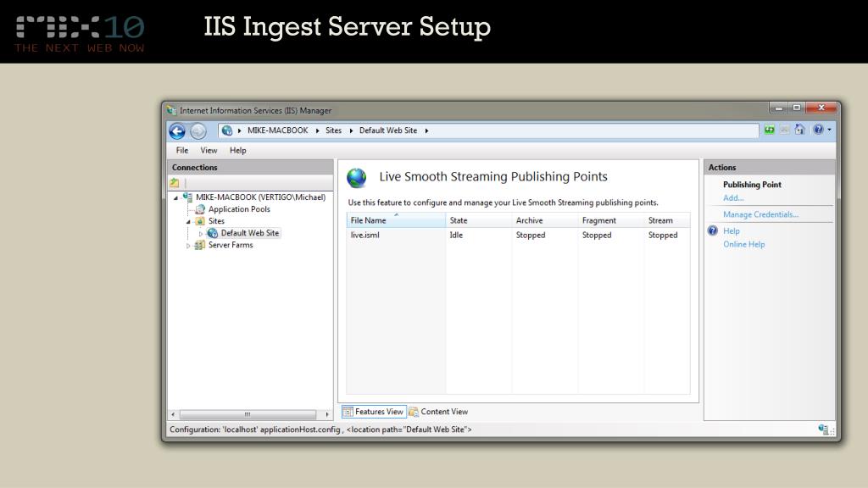This screenshot has height=488, width=868.
Task: Sort by State column header
Action: click(x=479, y=220)
